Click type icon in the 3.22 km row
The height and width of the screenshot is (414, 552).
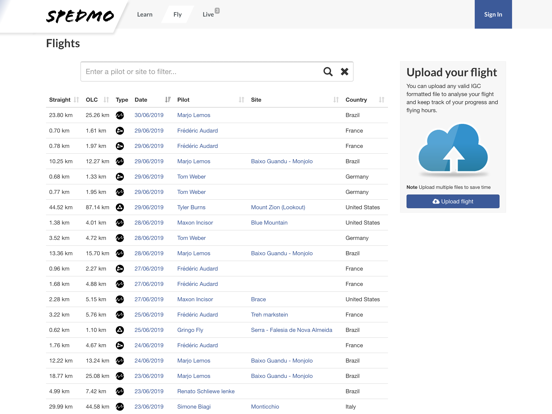tap(120, 315)
